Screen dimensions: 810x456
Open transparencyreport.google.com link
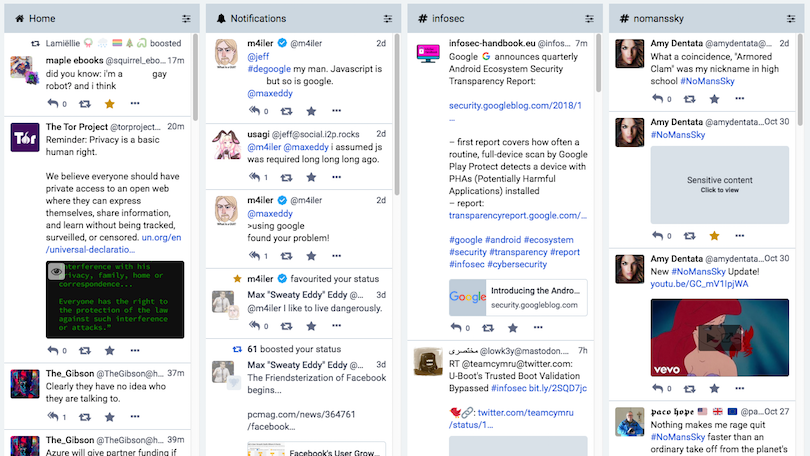518,215
